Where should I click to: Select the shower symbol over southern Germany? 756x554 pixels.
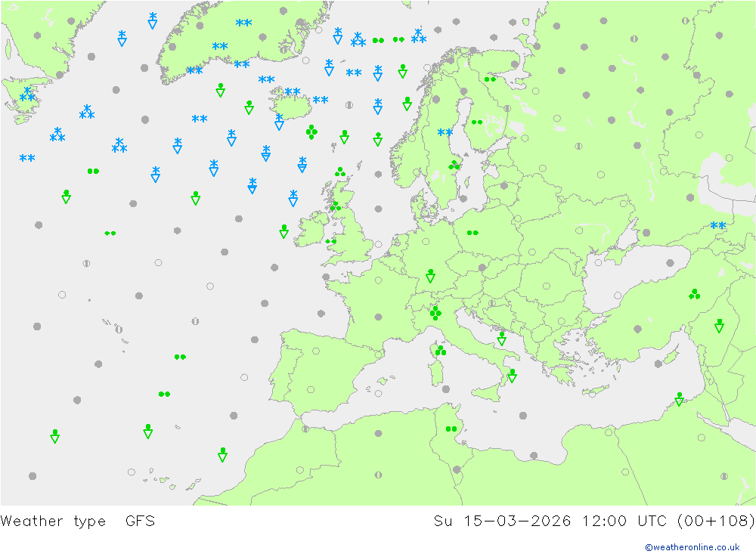[x=431, y=276]
